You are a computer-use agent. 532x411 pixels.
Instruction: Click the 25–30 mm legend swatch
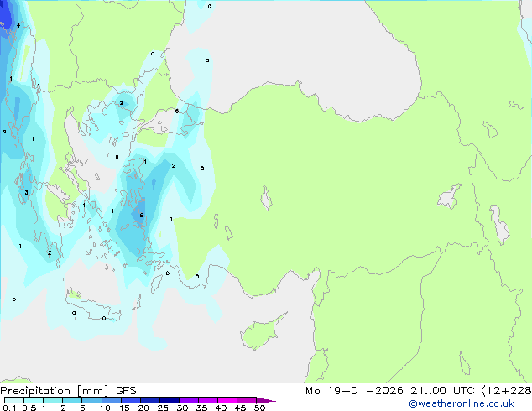click(169, 400)
